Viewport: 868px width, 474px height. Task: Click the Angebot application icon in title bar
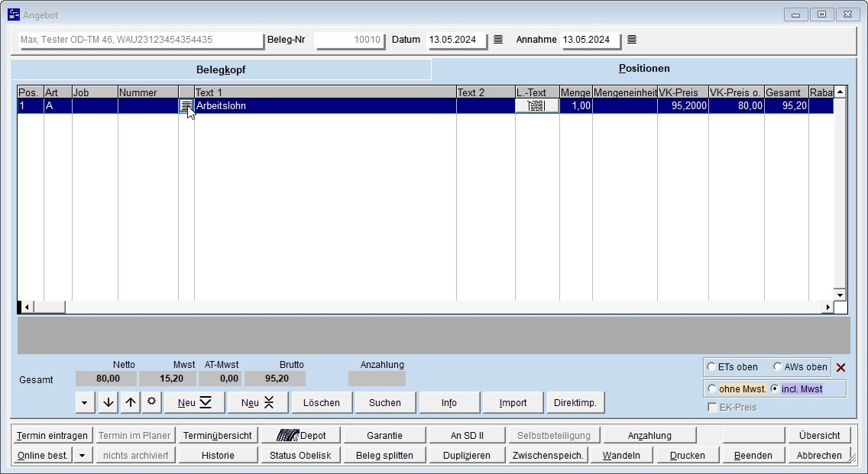click(x=13, y=15)
